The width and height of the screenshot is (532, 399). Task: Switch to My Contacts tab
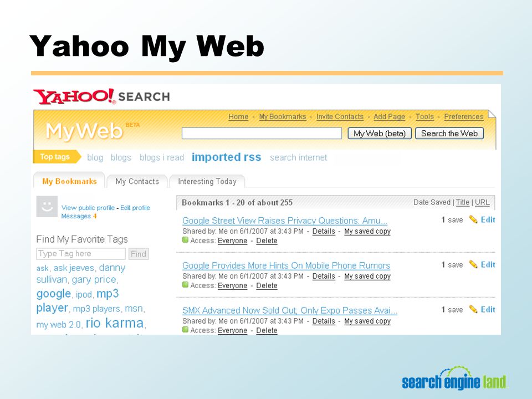pos(137,181)
